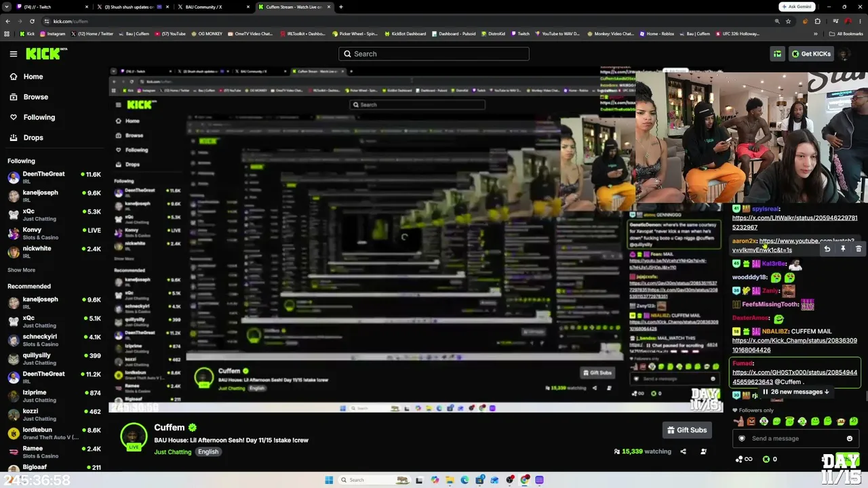
Task: Open the profile avatar menu in Kick header
Action: (844, 54)
